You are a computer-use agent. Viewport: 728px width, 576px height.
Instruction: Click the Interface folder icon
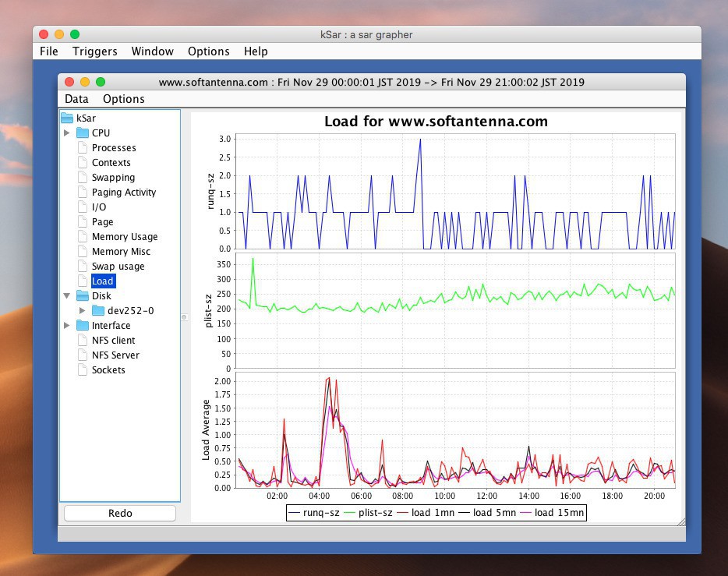tap(83, 325)
